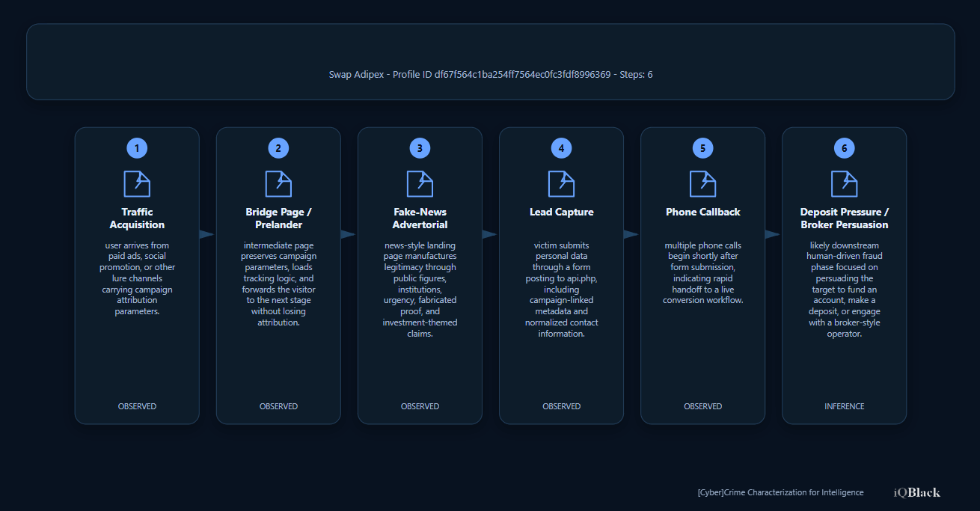Click the step number 6 circle badge
The image size is (980, 511).
click(844, 148)
